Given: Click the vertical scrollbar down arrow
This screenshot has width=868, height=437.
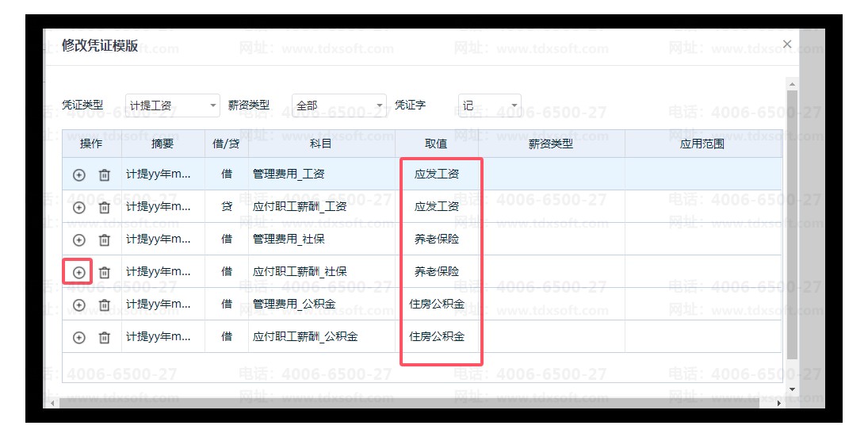Looking at the screenshot, I should (792, 389).
